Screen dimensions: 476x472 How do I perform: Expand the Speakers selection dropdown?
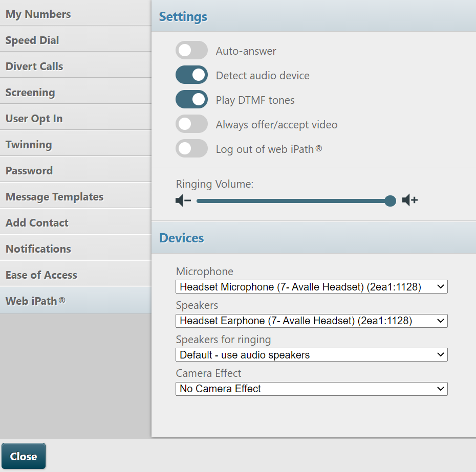point(312,321)
